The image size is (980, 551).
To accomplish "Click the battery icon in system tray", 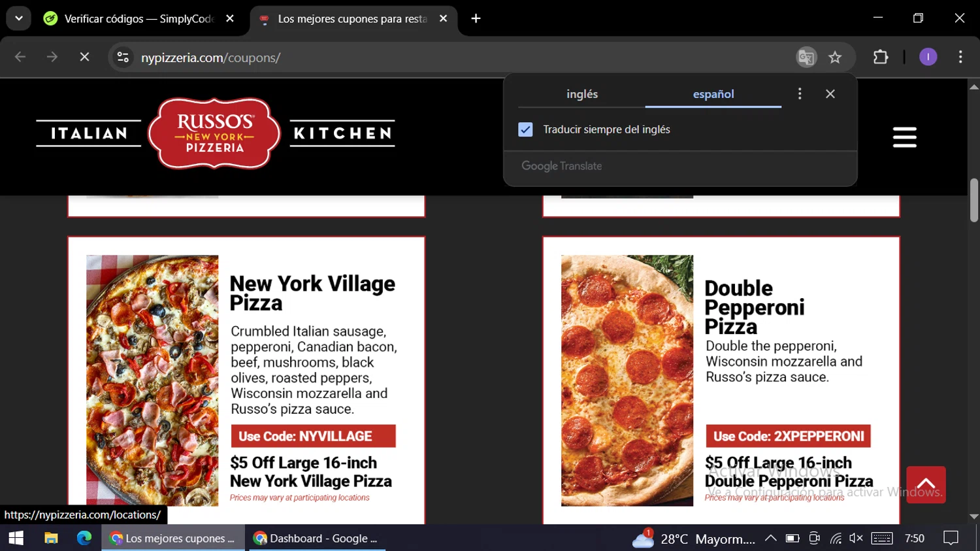I will 792,538.
